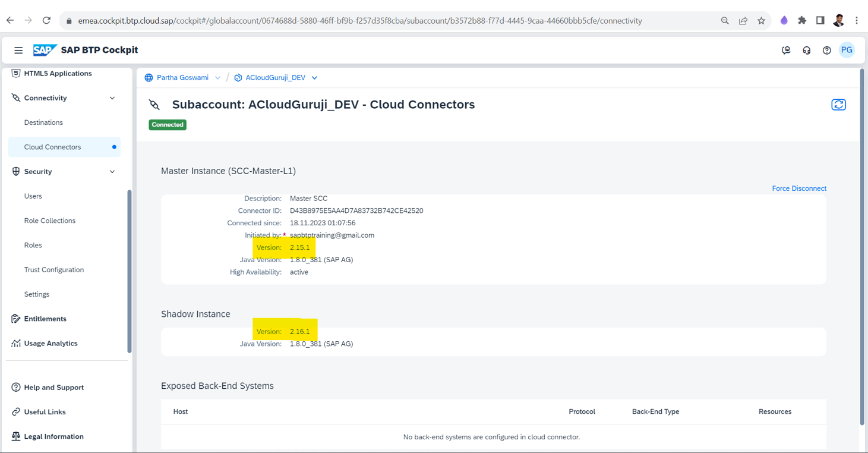Collapse the Connectivity section

112,98
